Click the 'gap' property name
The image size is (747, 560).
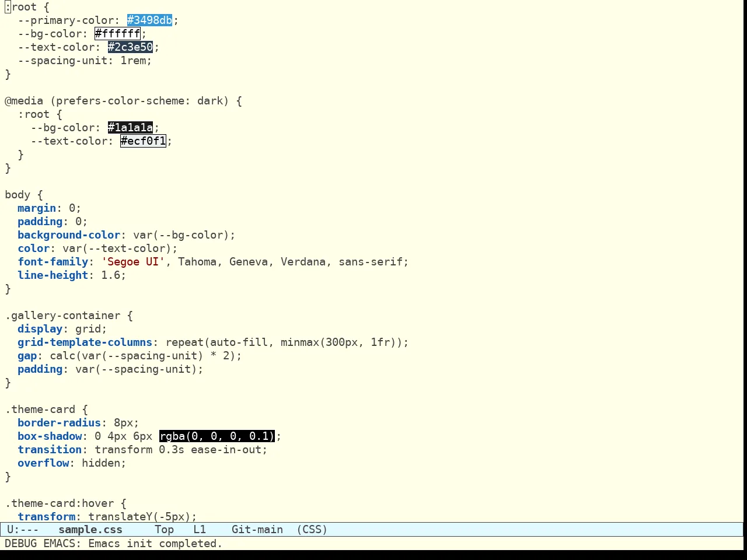coord(27,356)
